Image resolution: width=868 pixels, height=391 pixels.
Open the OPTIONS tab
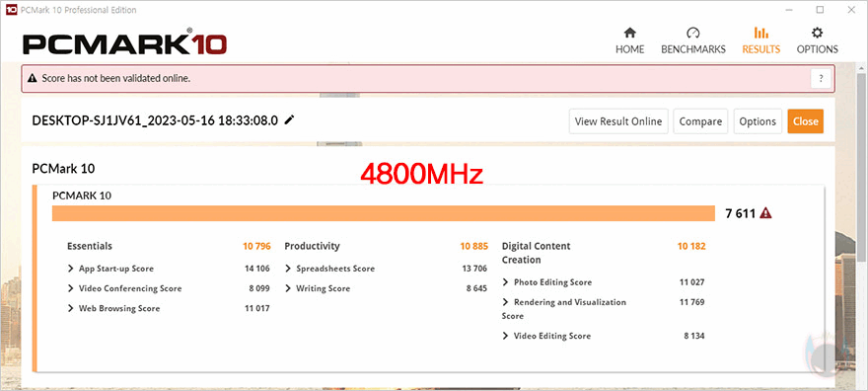tap(817, 40)
